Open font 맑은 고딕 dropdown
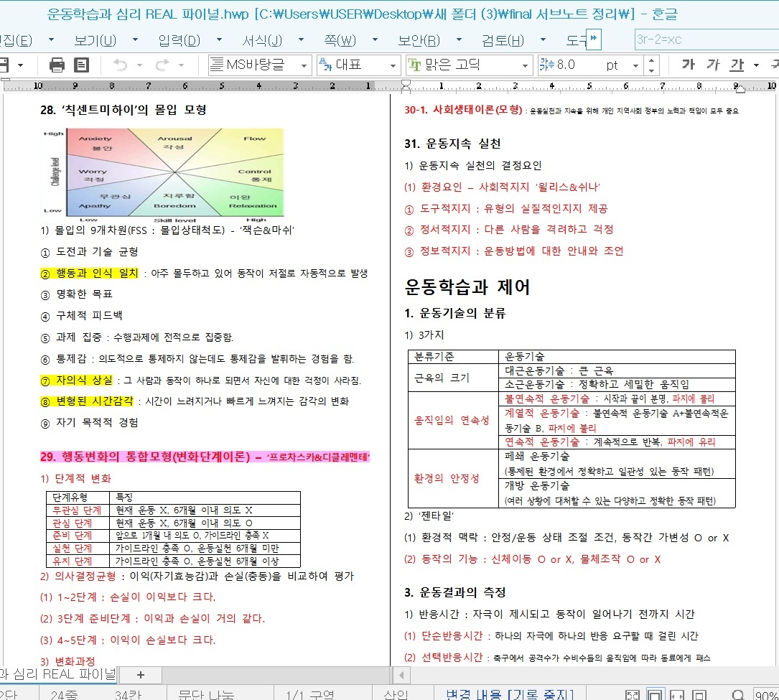Viewport: 779px width, 700px height. point(525,65)
